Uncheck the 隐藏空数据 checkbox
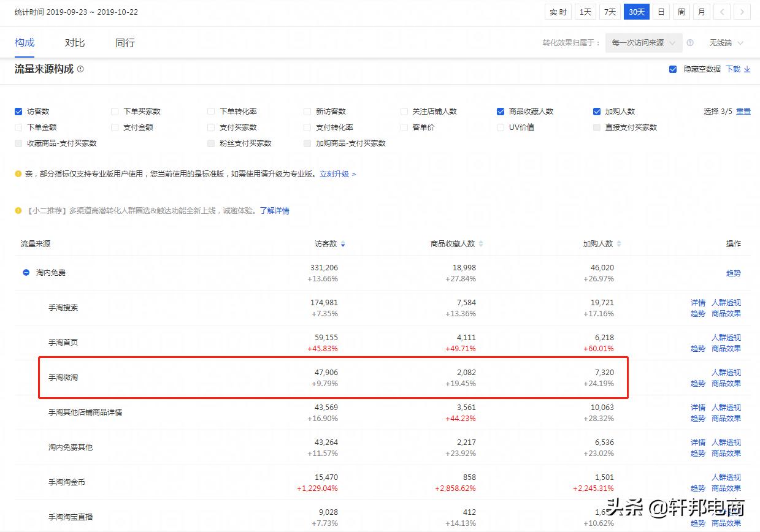 click(673, 69)
